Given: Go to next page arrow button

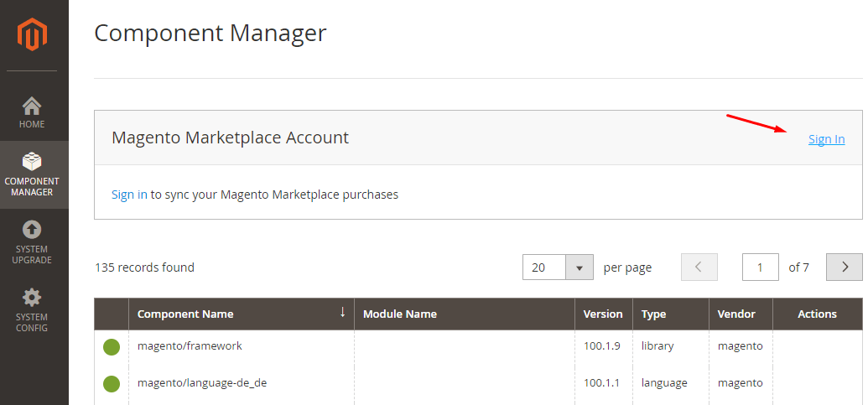Looking at the screenshot, I should pos(845,267).
